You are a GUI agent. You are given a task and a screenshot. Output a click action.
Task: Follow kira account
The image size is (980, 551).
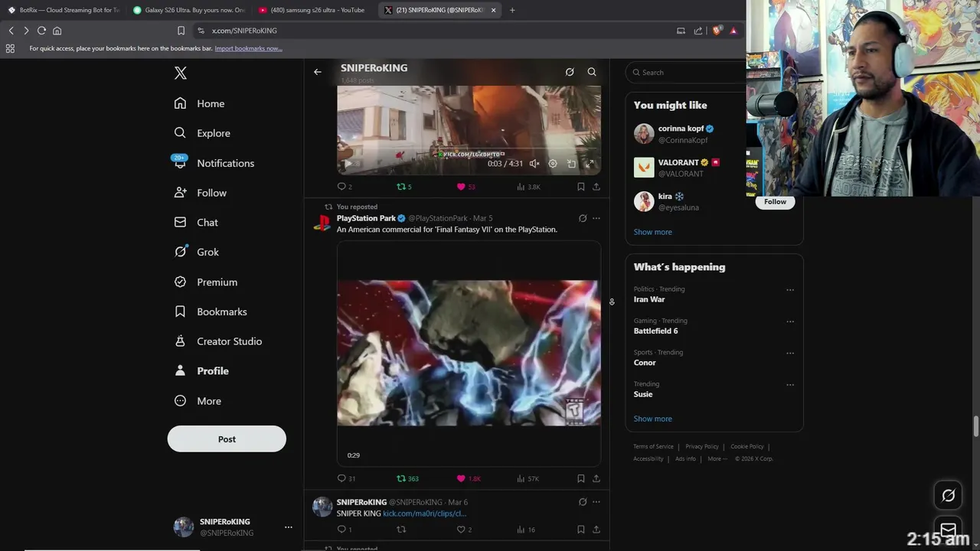pyautogui.click(x=775, y=202)
